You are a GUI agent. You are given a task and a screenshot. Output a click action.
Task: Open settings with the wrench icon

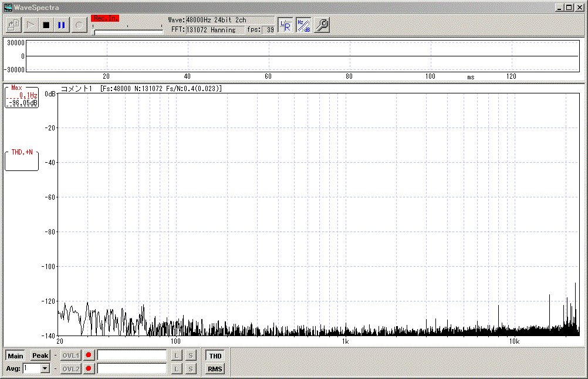[x=322, y=25]
